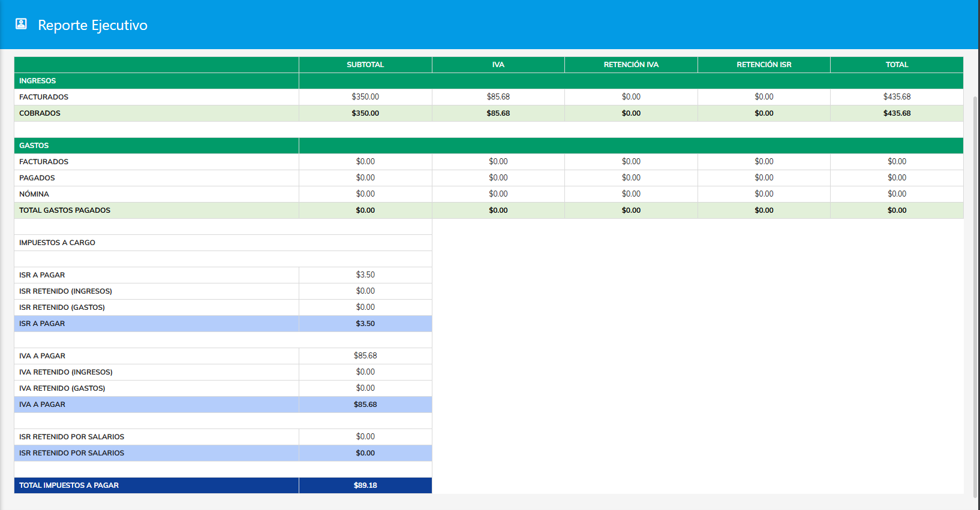Click the IVA RETENIDO (GASTOS) row label
The image size is (980, 510).
point(62,388)
